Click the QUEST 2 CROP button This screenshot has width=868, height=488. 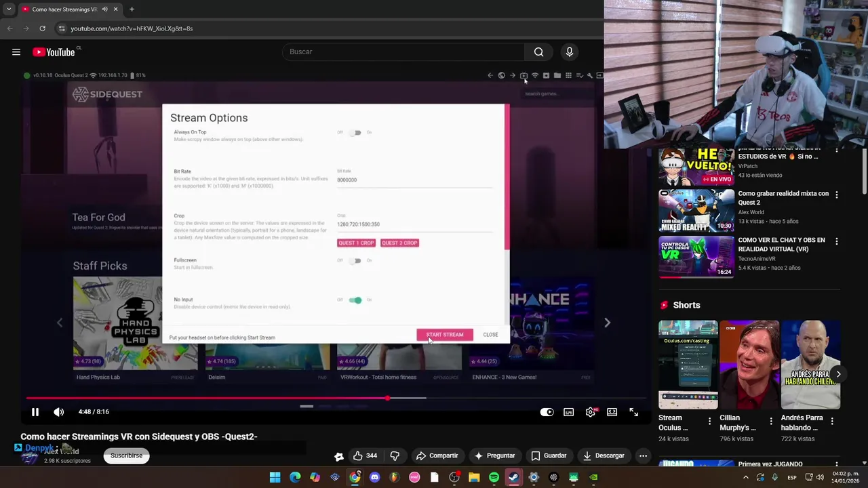coord(399,243)
